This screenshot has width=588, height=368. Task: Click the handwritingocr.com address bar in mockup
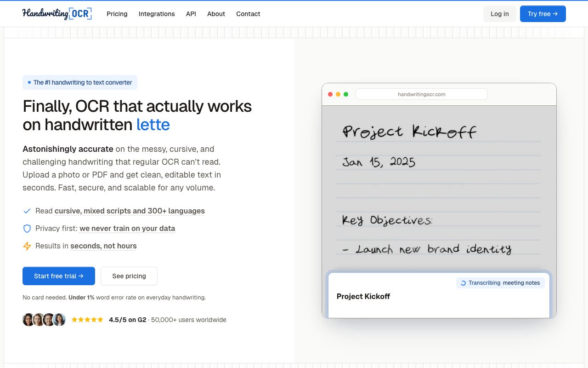(x=422, y=94)
